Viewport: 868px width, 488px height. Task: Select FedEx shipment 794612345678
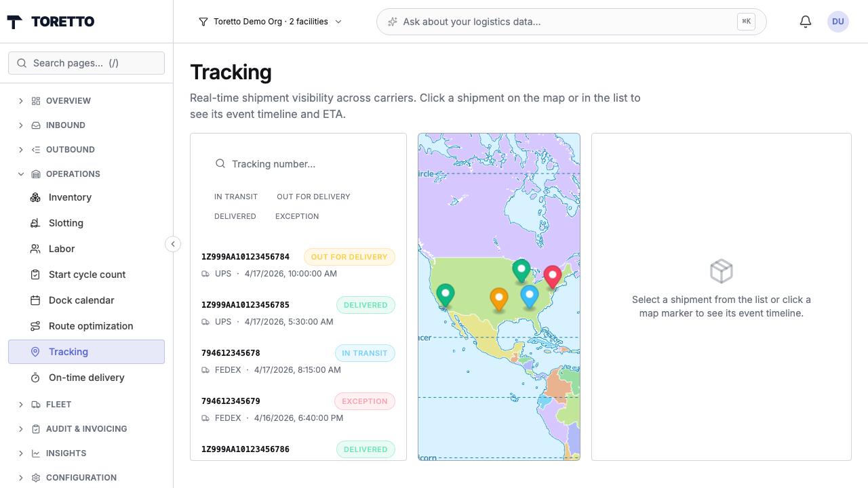coord(298,361)
